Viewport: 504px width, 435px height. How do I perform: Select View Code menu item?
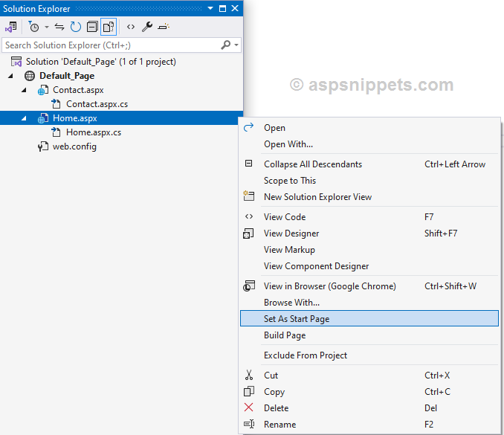click(369, 216)
